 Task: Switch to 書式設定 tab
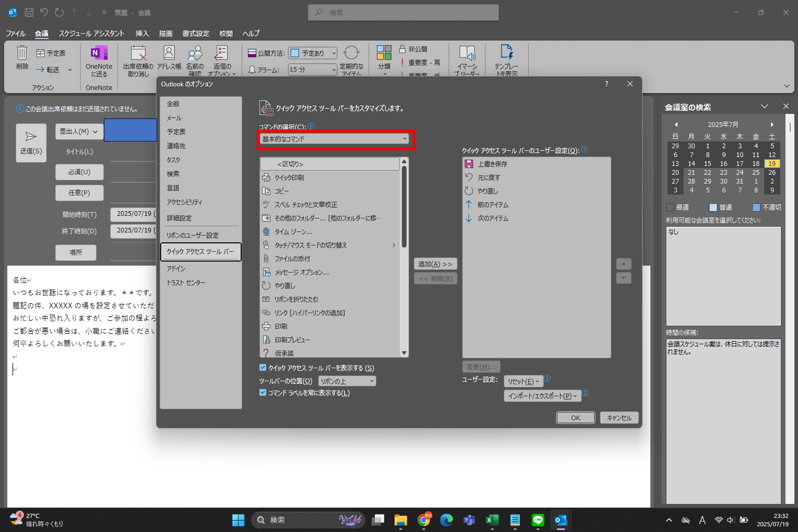click(196, 33)
